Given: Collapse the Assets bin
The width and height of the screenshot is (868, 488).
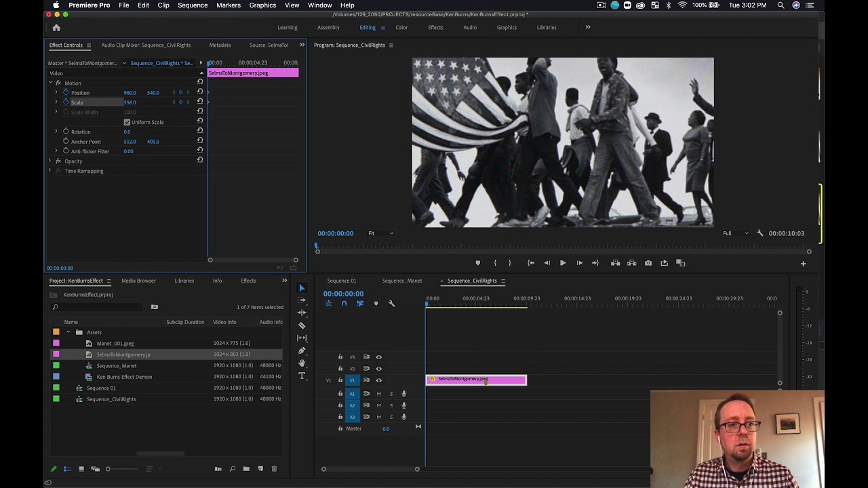Looking at the screenshot, I should (x=68, y=332).
